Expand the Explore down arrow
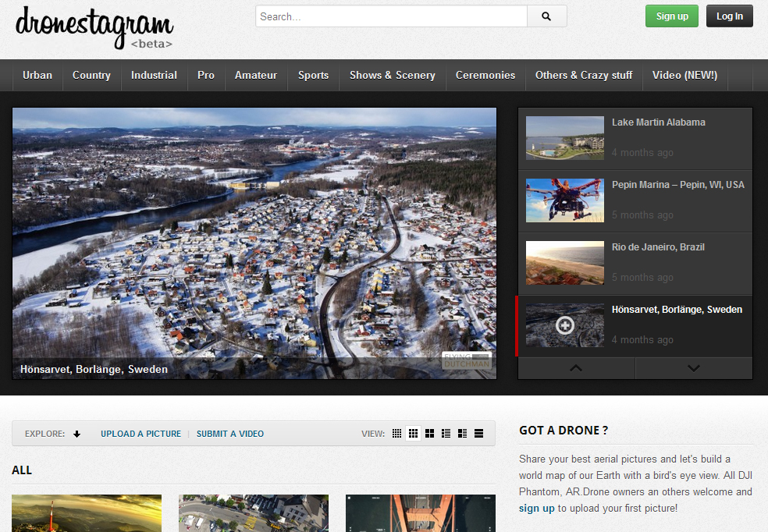Screen dimensions: 768x532 coord(76,434)
